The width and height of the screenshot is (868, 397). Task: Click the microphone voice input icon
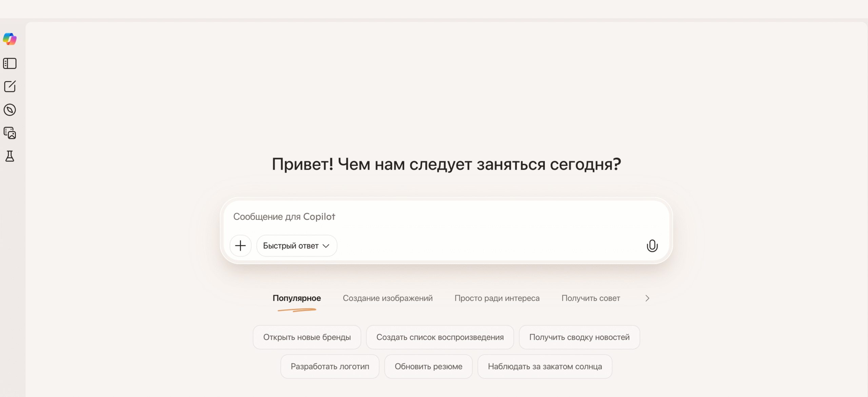tap(652, 246)
